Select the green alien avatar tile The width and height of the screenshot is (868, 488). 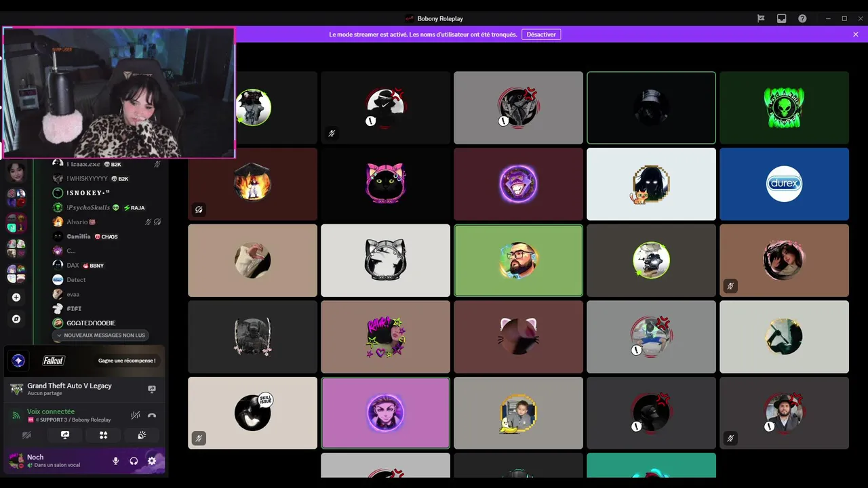tap(784, 107)
